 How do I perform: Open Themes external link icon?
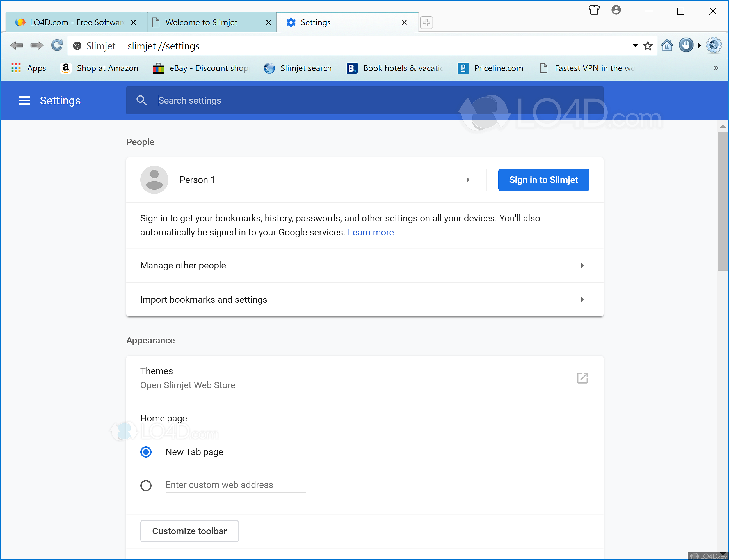(x=582, y=378)
